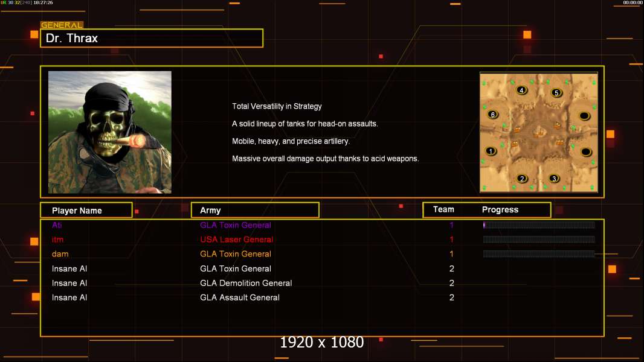Click the Player Name column header
This screenshot has height=362, width=644.
coord(86,211)
